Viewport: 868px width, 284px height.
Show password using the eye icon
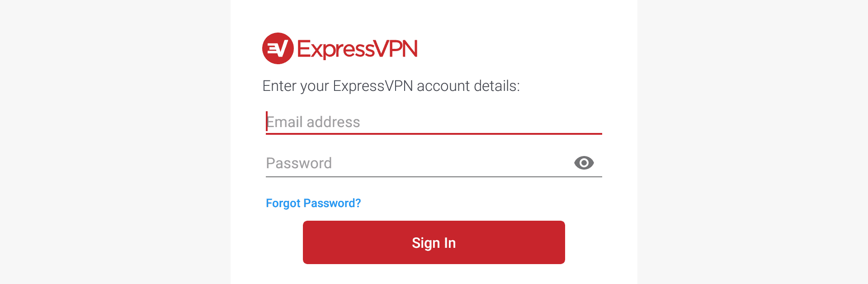pyautogui.click(x=584, y=163)
